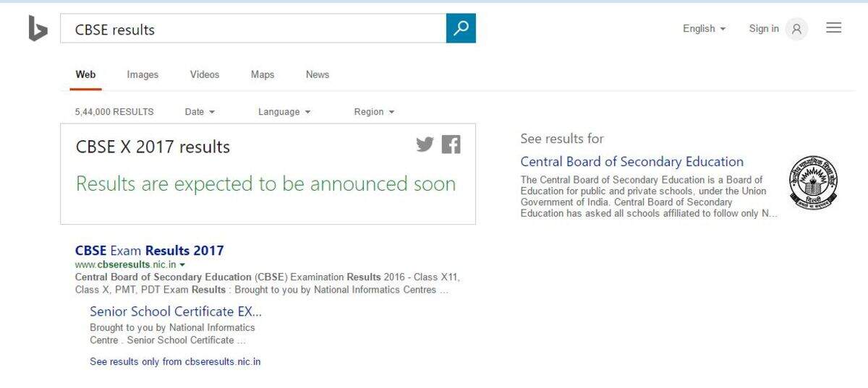
Task: Click the 'Brought to you by National Informatics' sublink snippet
Action: click(172, 334)
